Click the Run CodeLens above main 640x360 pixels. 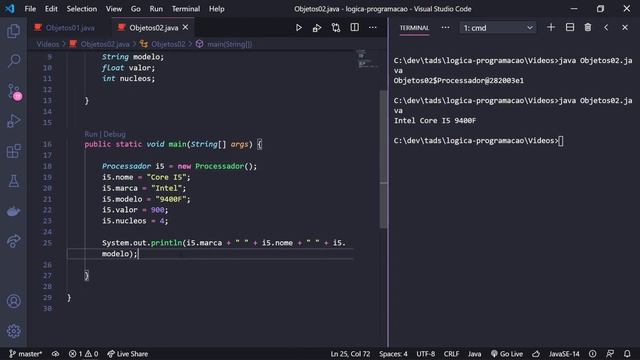coord(91,134)
